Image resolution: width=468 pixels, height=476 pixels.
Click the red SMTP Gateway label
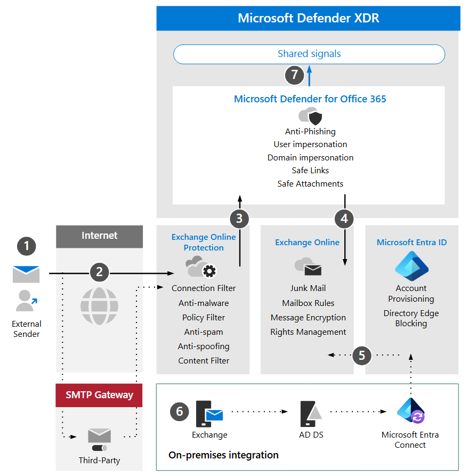pyautogui.click(x=99, y=395)
